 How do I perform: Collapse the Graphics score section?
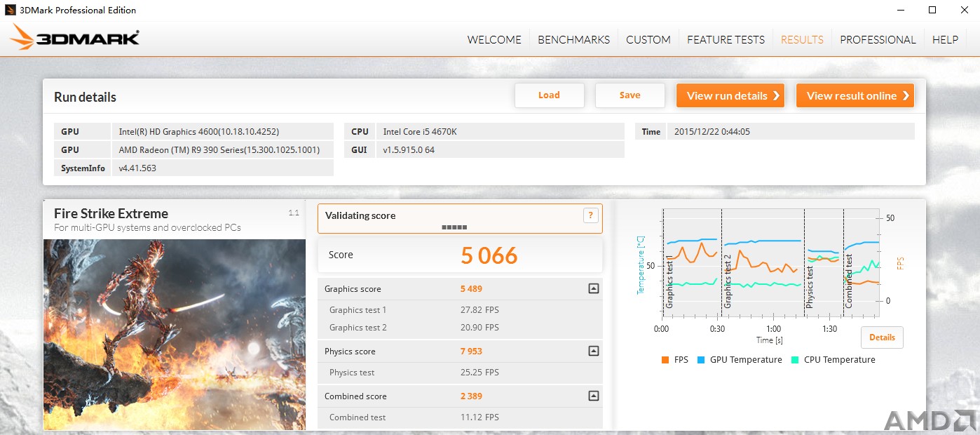click(x=593, y=288)
